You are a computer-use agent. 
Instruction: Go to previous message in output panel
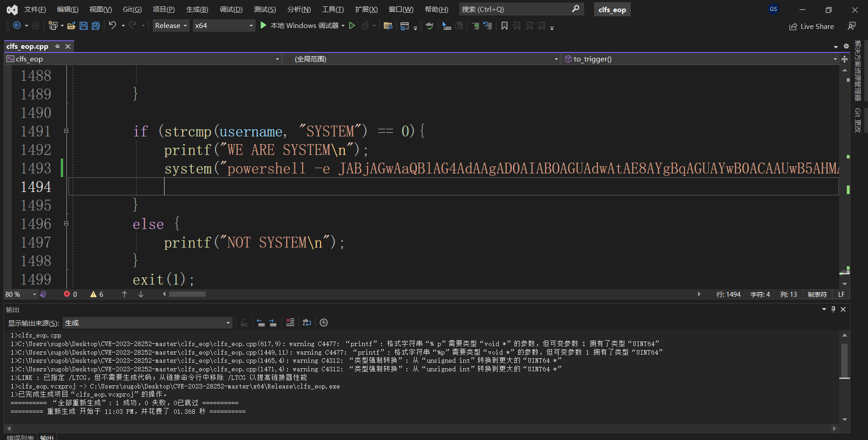(x=261, y=323)
